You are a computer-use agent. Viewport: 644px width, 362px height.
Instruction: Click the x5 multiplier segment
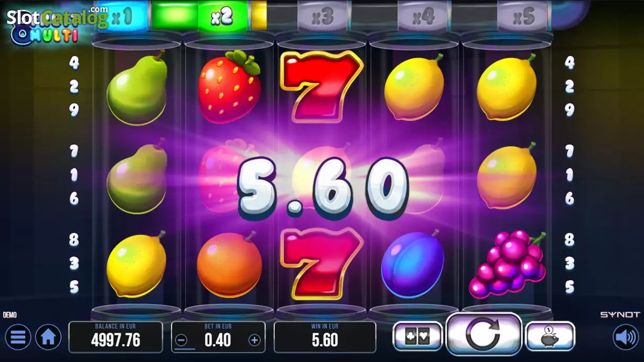[524, 17]
